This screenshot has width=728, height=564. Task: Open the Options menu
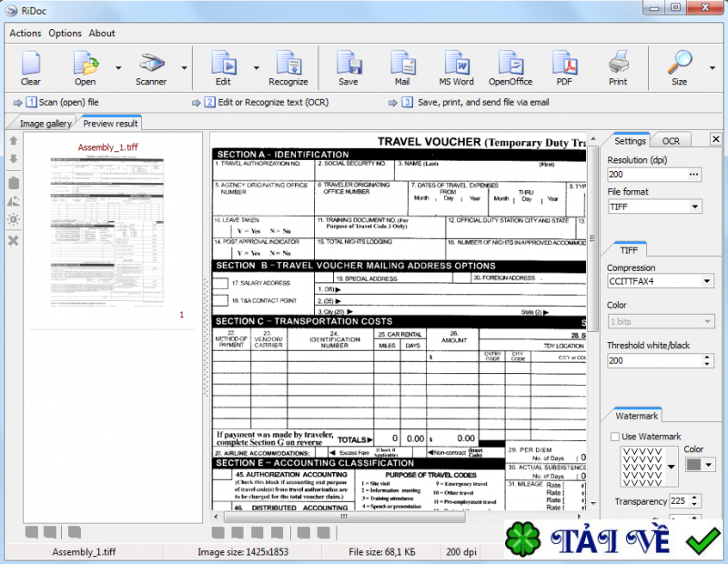click(x=65, y=33)
